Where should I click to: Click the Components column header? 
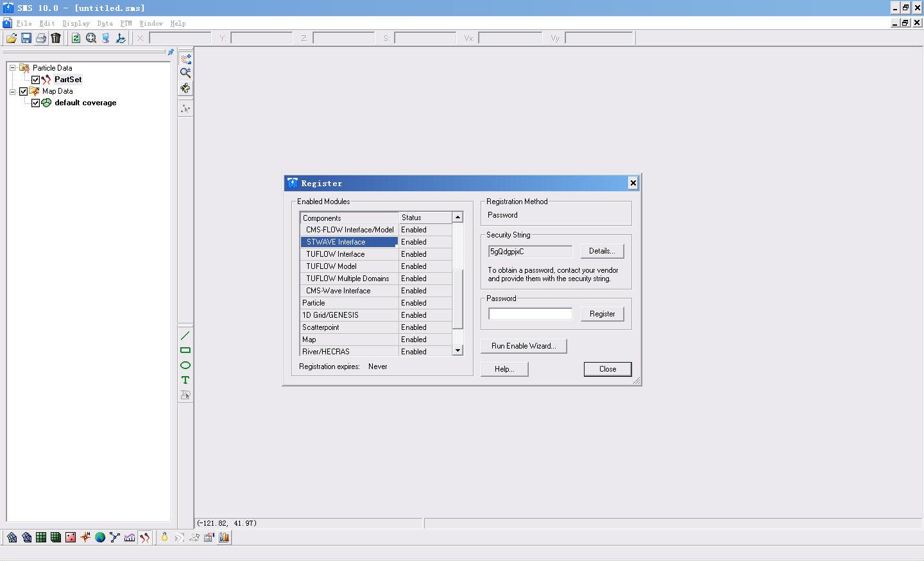(x=349, y=218)
